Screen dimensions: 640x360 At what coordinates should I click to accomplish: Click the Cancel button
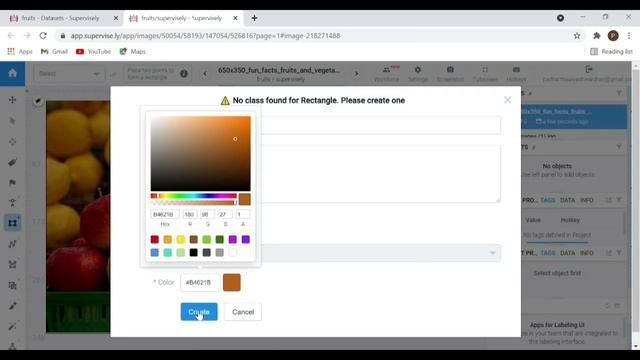(243, 312)
